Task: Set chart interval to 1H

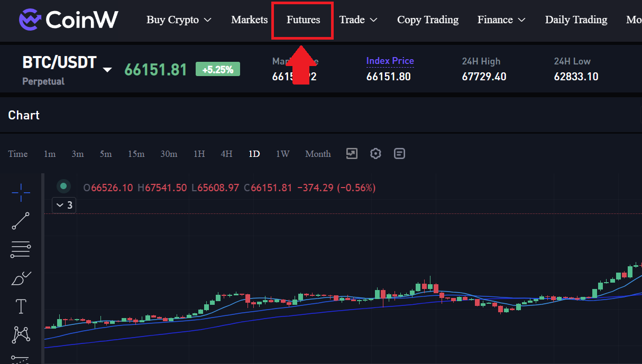Action: point(199,154)
